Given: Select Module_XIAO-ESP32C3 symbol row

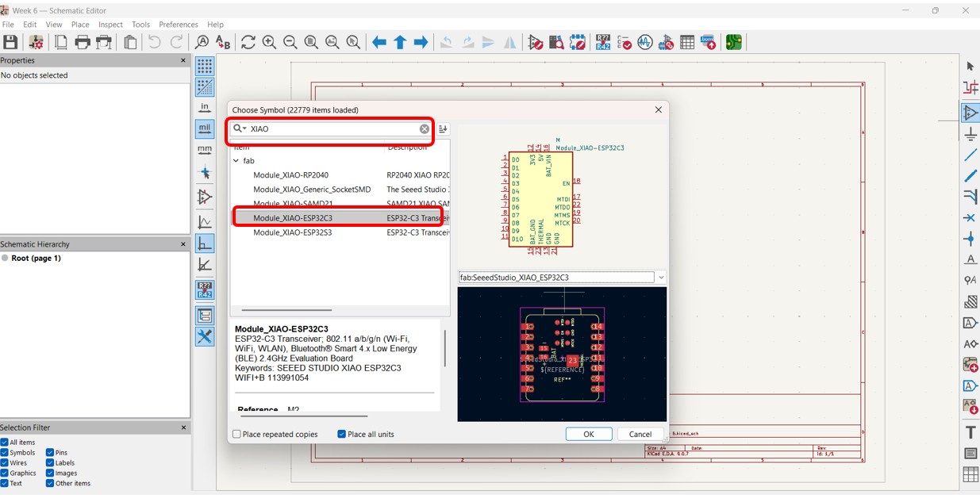Looking at the screenshot, I should click(340, 218).
